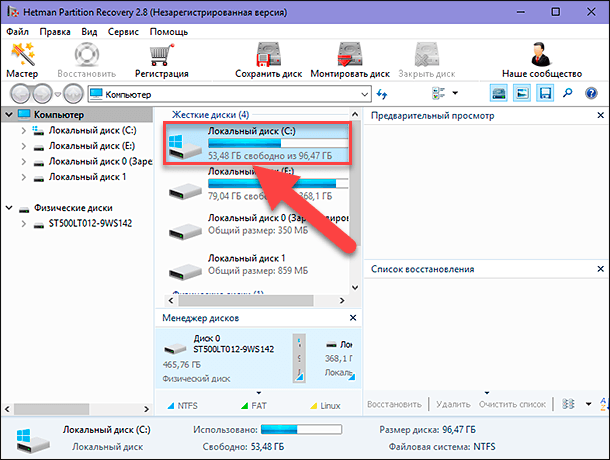The width and height of the screenshot is (610, 460).
Task: Open the Сервис menu
Action: coord(123,32)
